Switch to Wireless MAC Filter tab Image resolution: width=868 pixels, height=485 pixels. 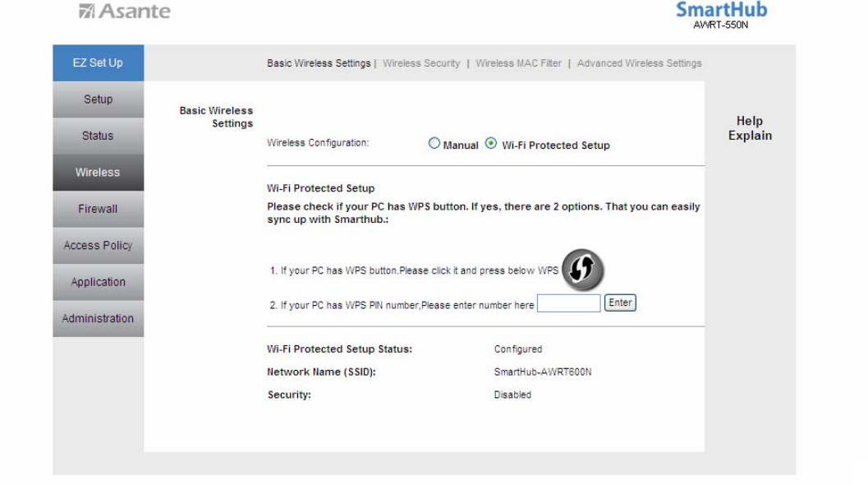coord(519,63)
